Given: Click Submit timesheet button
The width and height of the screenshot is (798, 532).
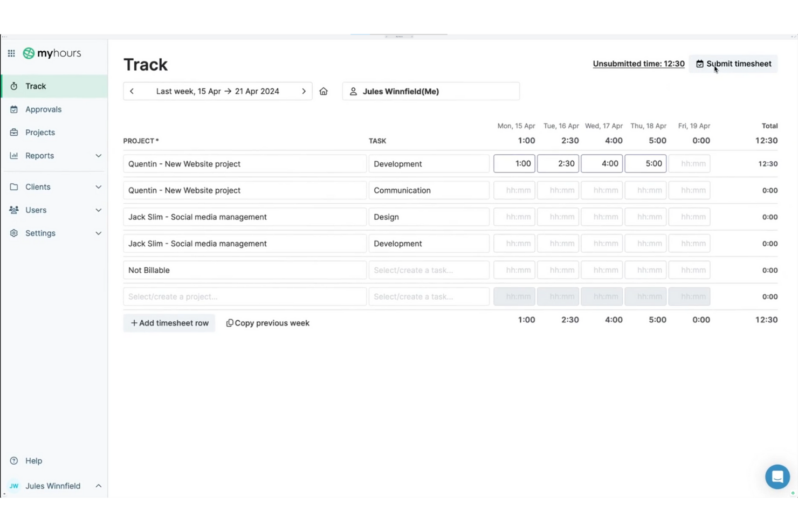Looking at the screenshot, I should (x=733, y=64).
